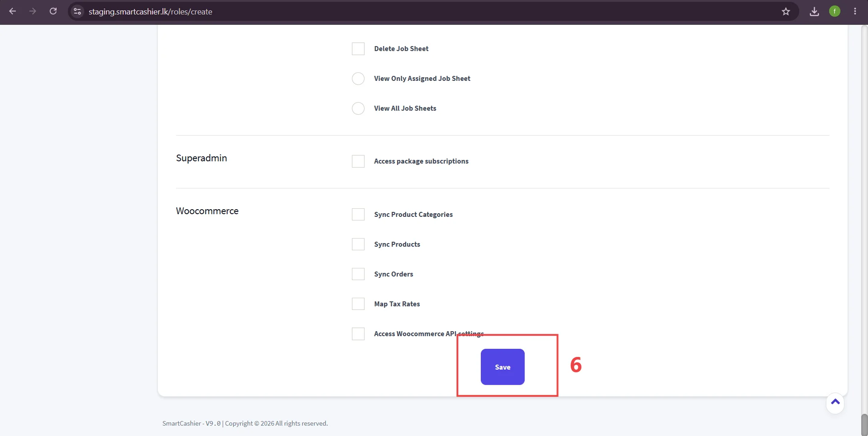Select View All Job Sheets radio

point(358,108)
